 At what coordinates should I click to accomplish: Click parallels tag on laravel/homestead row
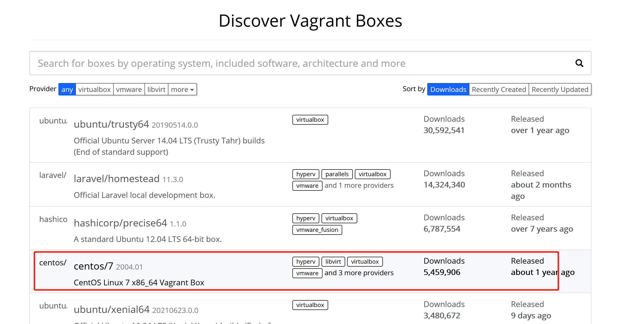tap(337, 174)
